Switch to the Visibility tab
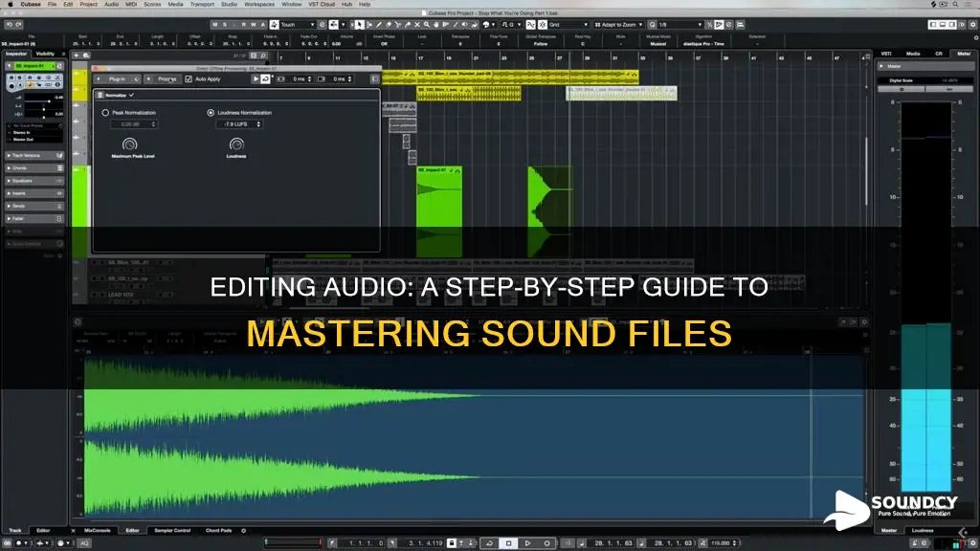Image resolution: width=980 pixels, height=551 pixels. point(45,54)
